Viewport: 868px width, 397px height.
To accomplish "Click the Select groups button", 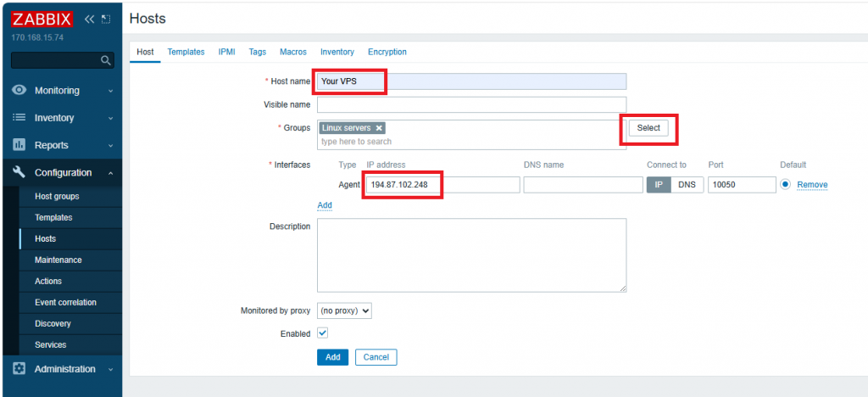I will 648,128.
